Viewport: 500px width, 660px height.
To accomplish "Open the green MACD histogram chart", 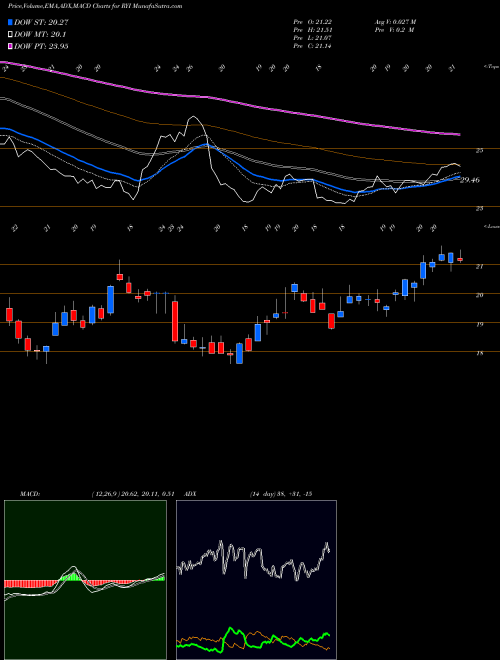I will click(x=85, y=580).
